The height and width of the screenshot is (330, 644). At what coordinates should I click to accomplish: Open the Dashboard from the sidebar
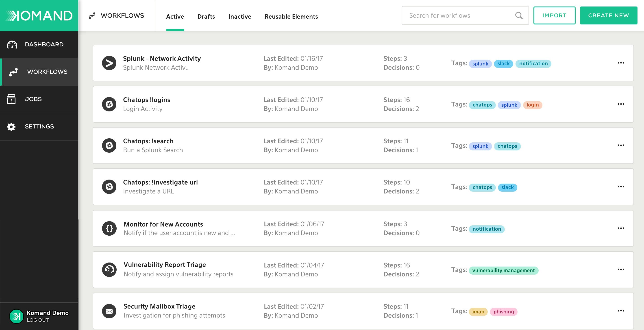[39, 44]
